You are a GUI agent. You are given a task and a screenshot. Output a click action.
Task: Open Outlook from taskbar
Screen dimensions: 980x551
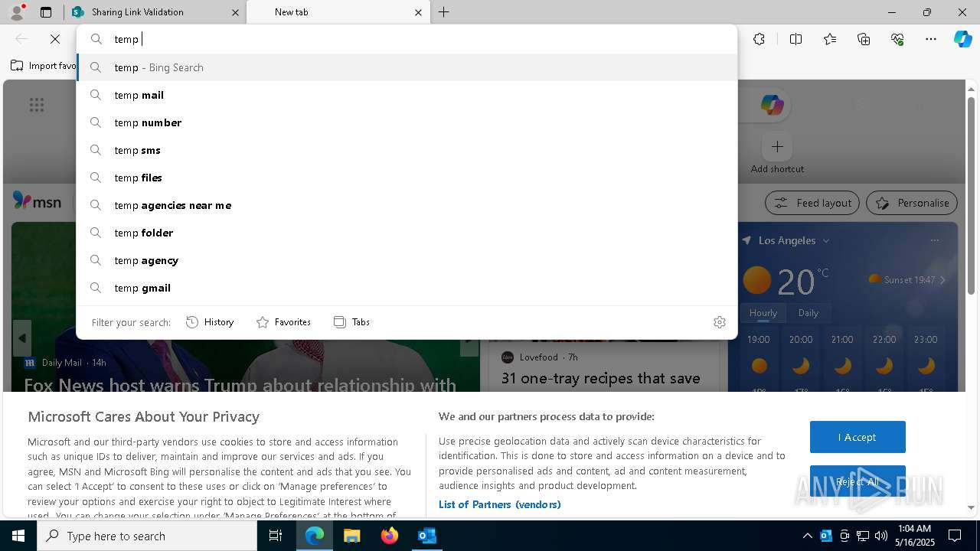click(x=426, y=536)
